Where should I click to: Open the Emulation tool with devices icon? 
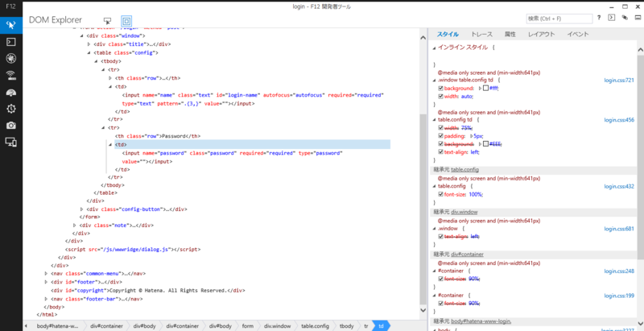11,142
